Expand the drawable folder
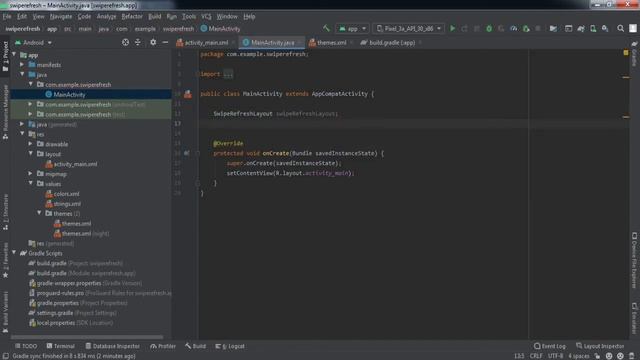640x360 pixels. [31, 144]
